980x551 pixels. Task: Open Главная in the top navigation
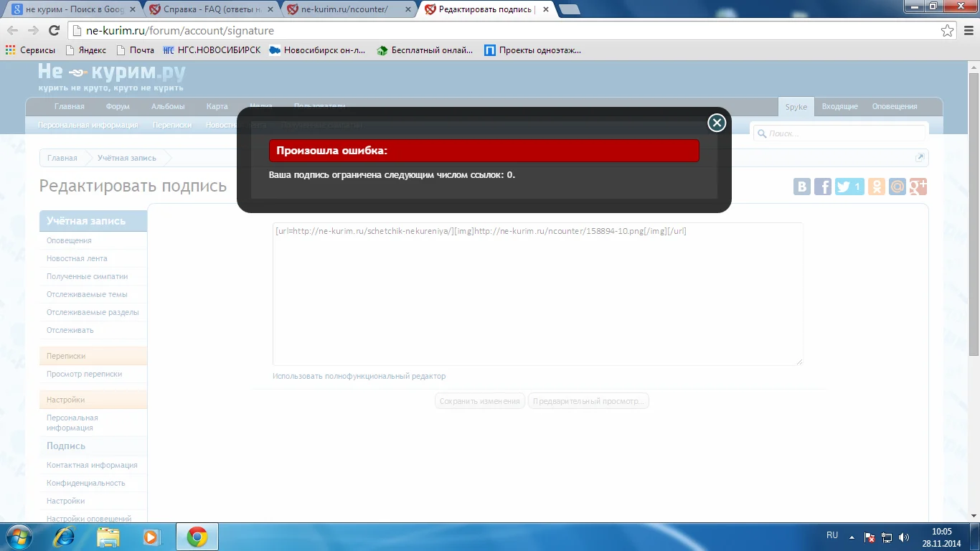point(70,106)
